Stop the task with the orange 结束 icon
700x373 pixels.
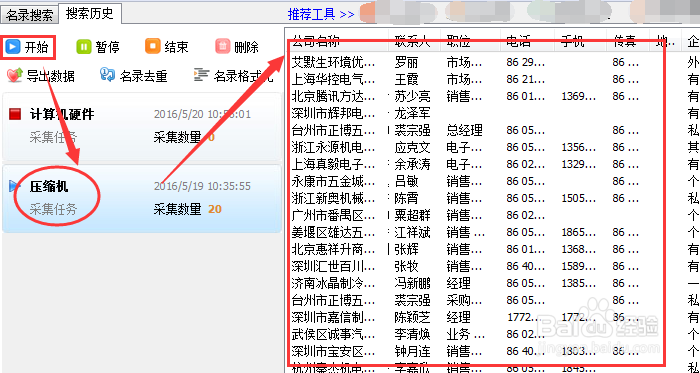click(153, 46)
